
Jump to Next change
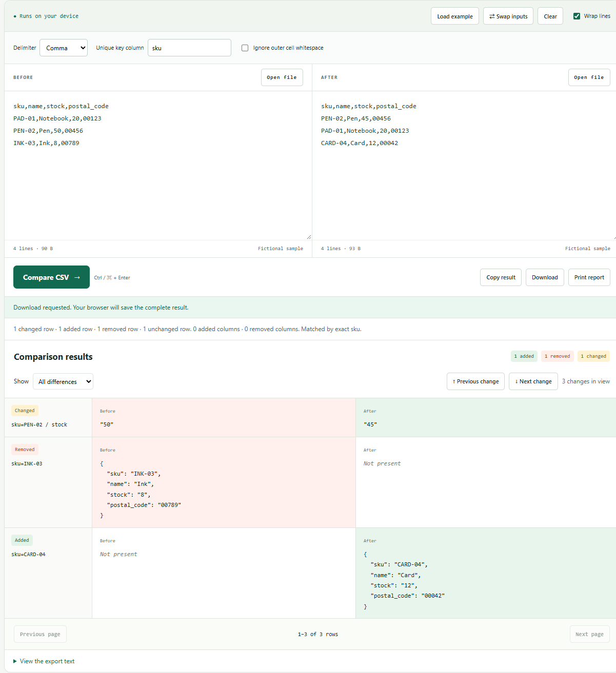point(533,381)
